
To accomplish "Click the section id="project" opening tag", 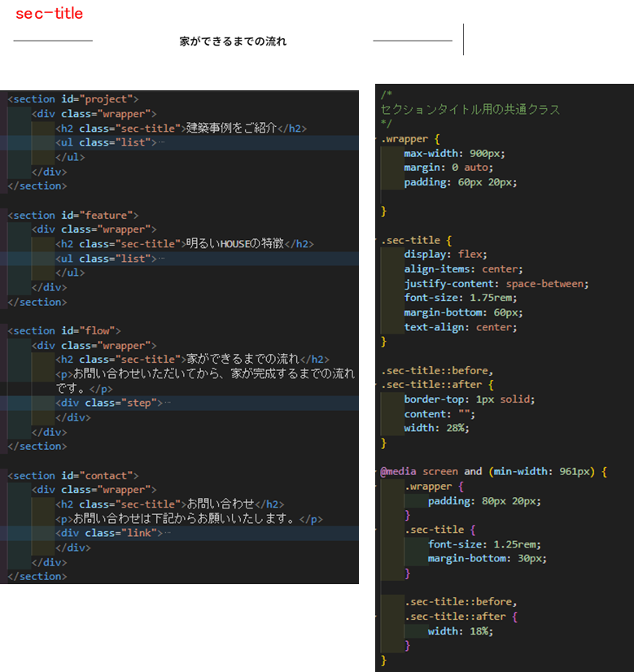I will (73, 99).
